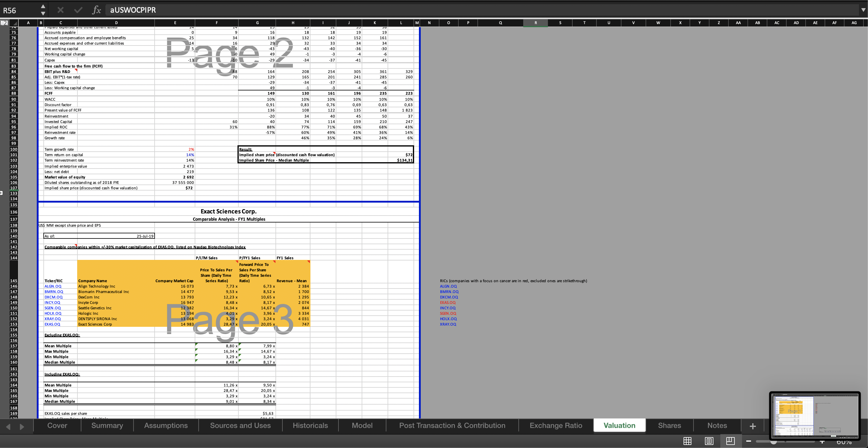This screenshot has width=868, height=448.
Task: Open the Cover sheet tab
Action: tap(57, 425)
